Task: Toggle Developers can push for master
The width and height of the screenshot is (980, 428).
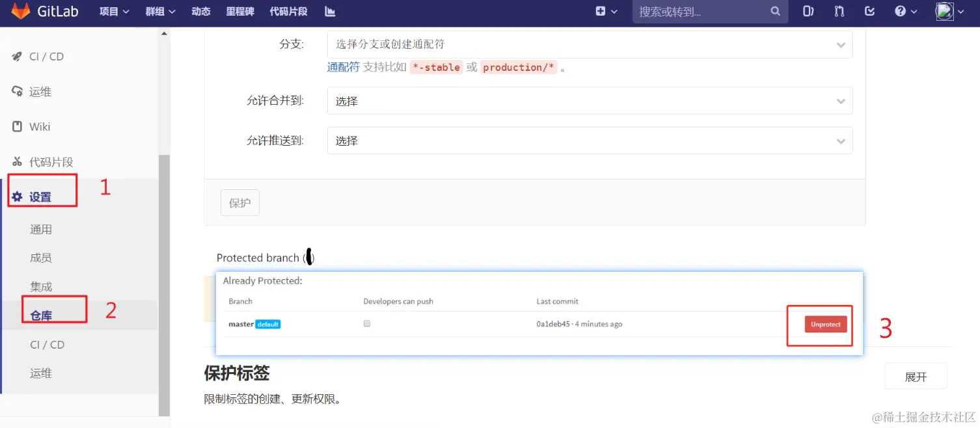Action: click(367, 323)
